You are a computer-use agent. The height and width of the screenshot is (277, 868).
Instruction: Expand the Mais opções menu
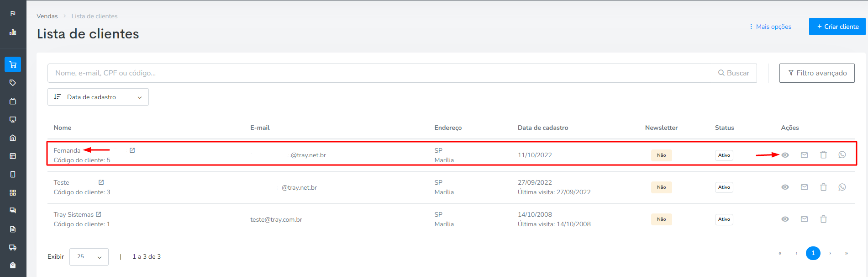point(770,27)
